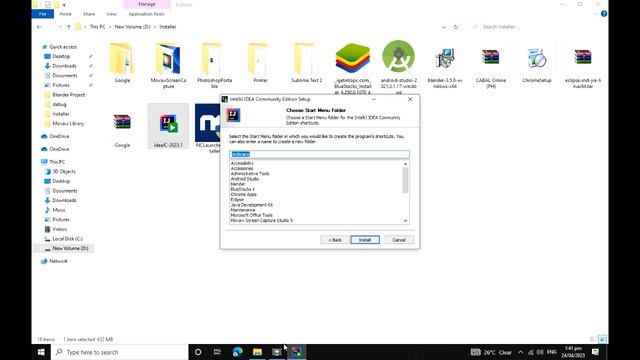640x360 pixels.
Task: Click the taskbar search box
Action: tap(120, 352)
